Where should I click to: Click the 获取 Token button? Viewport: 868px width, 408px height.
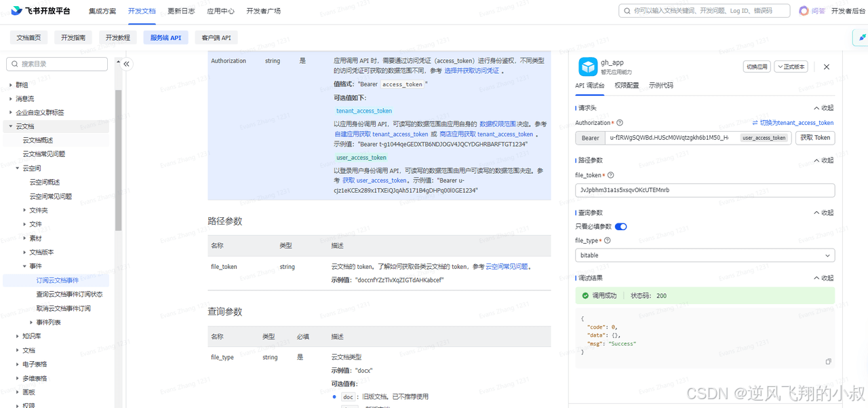(815, 138)
